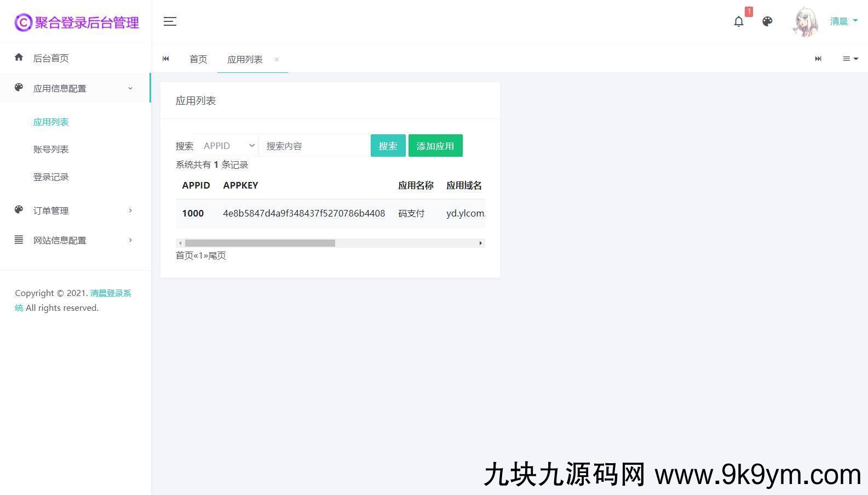Open the theme palette icon
This screenshot has width=868, height=495.
click(x=767, y=21)
